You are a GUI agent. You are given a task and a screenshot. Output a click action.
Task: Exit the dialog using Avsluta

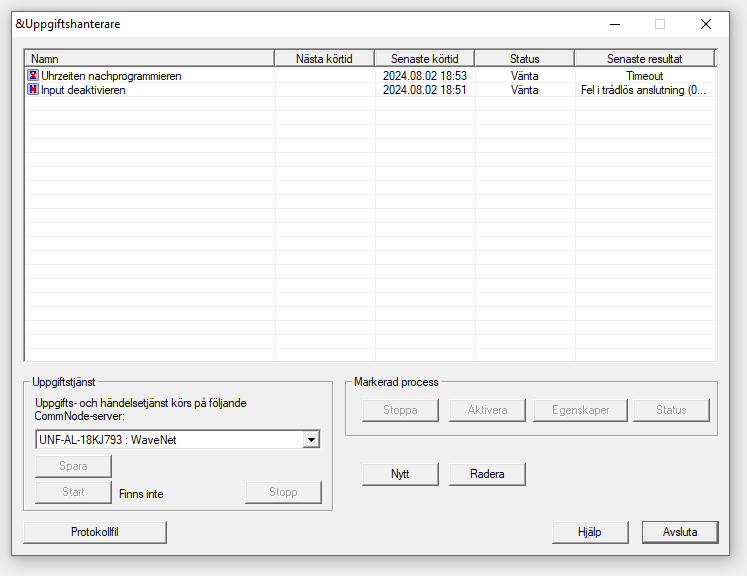tap(680, 532)
